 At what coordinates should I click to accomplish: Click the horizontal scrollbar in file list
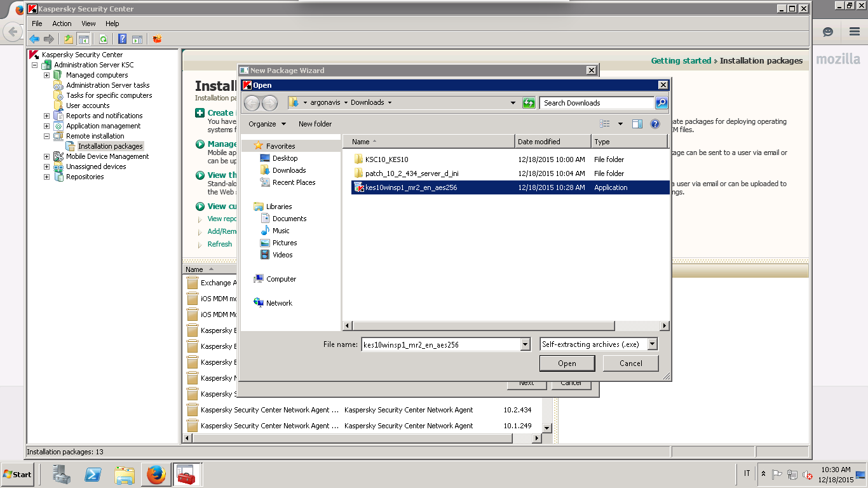[484, 326]
